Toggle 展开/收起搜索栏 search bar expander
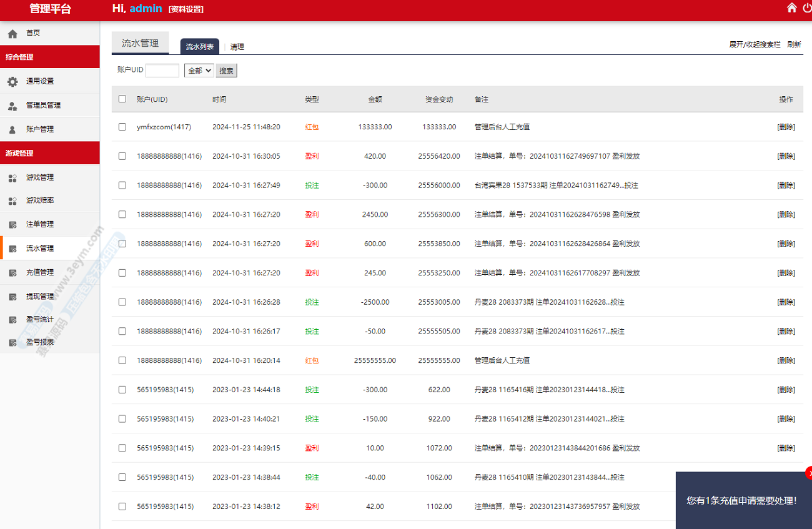Viewport: 812px width, 529px height. point(755,44)
